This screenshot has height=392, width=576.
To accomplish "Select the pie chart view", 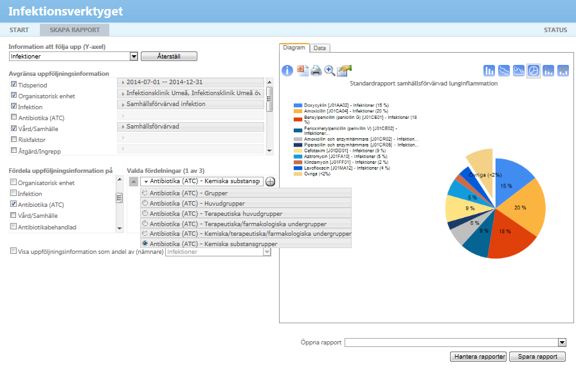I will tap(534, 71).
